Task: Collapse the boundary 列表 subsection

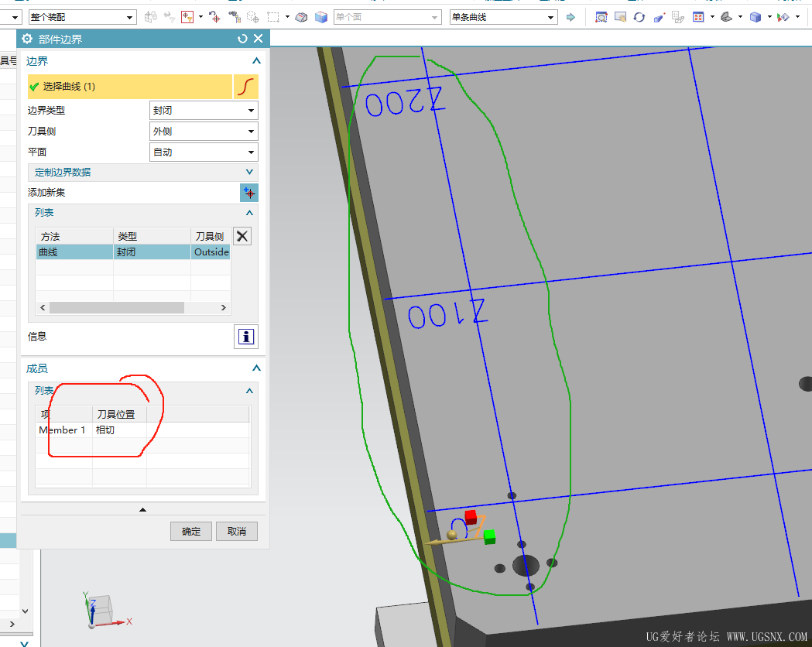Action: point(249,213)
